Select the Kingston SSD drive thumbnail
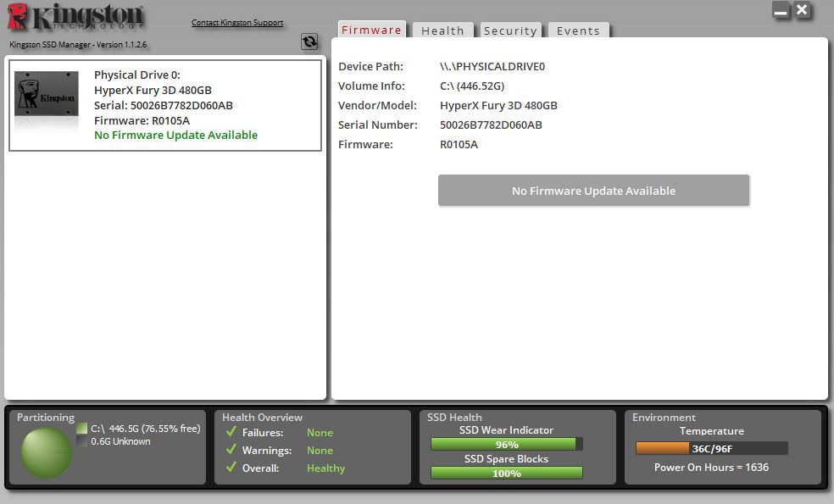The height and width of the screenshot is (504, 834). click(x=47, y=94)
